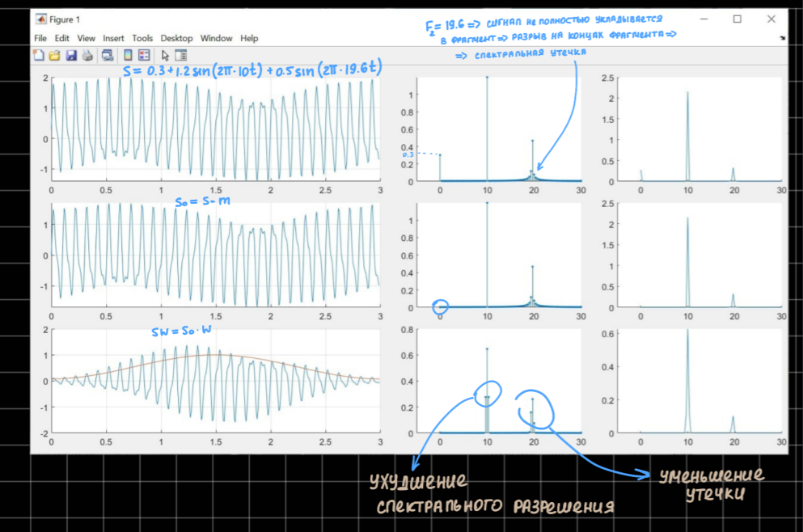Save the figure using the floppy disk icon
Viewport: 803px width, 532px height.
click(x=71, y=55)
